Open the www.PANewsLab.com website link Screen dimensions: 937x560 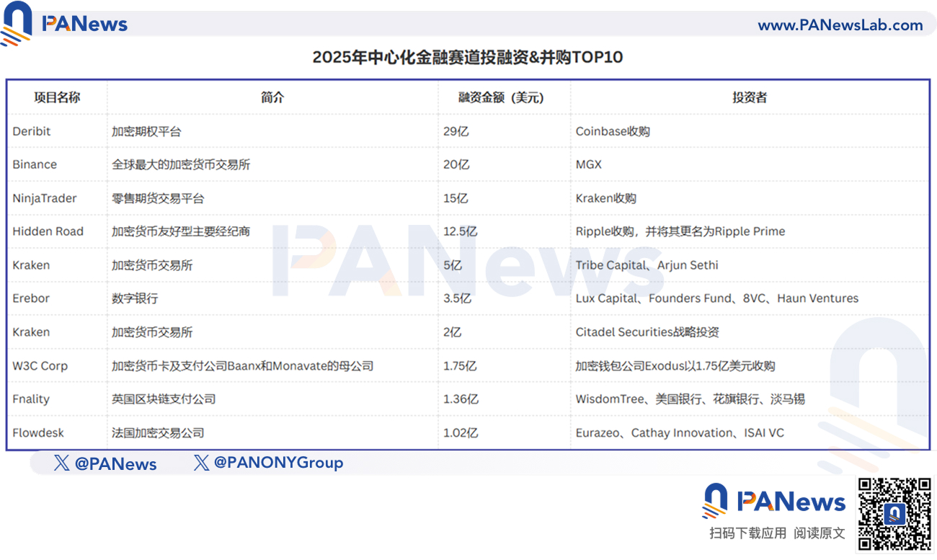click(x=840, y=25)
